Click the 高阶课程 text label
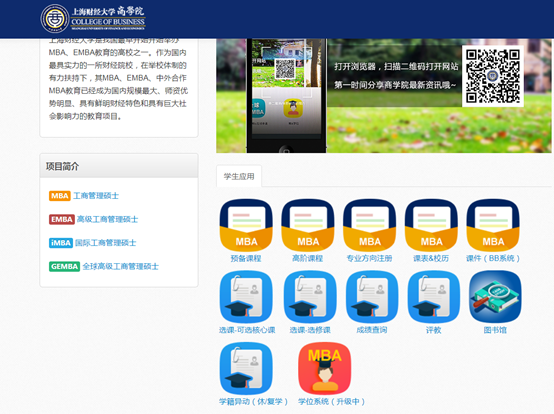Viewport: 554px width, 414px height. click(308, 259)
